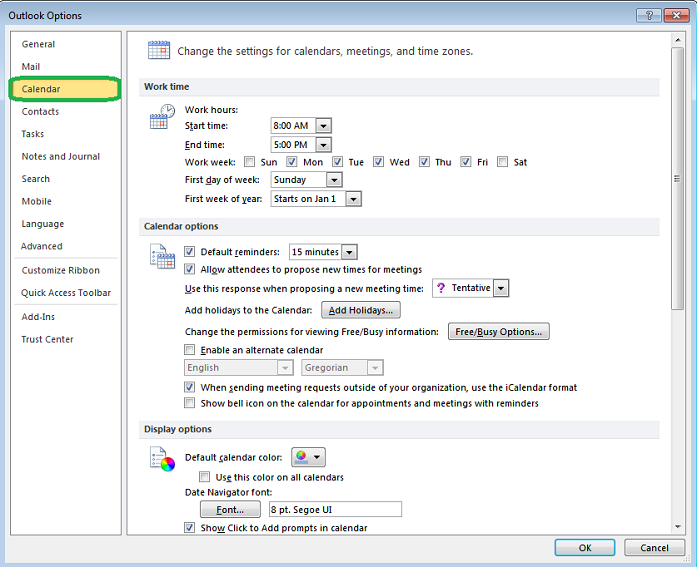Toggle Allow attendees to propose new times
This screenshot has width=697, height=567.
(189, 269)
